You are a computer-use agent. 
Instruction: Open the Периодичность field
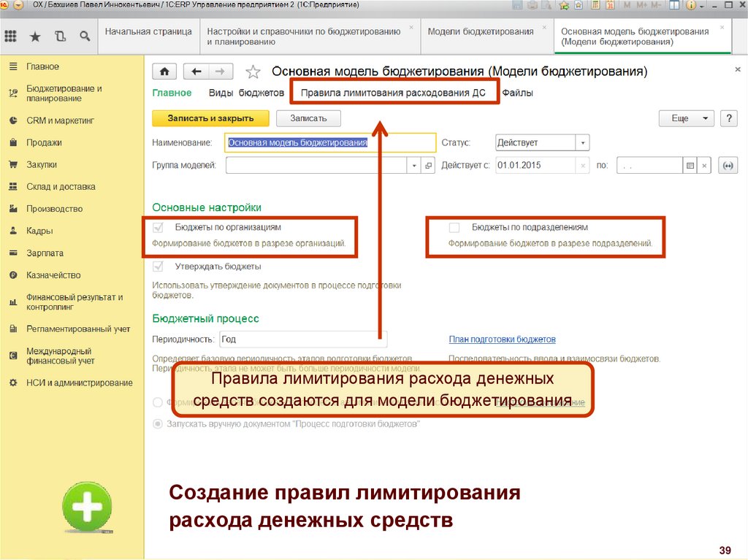pyautogui.click(x=303, y=340)
